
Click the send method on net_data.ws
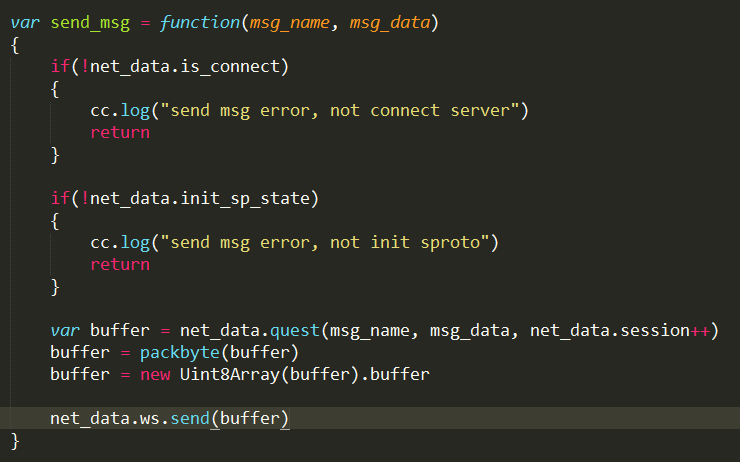tap(188, 419)
